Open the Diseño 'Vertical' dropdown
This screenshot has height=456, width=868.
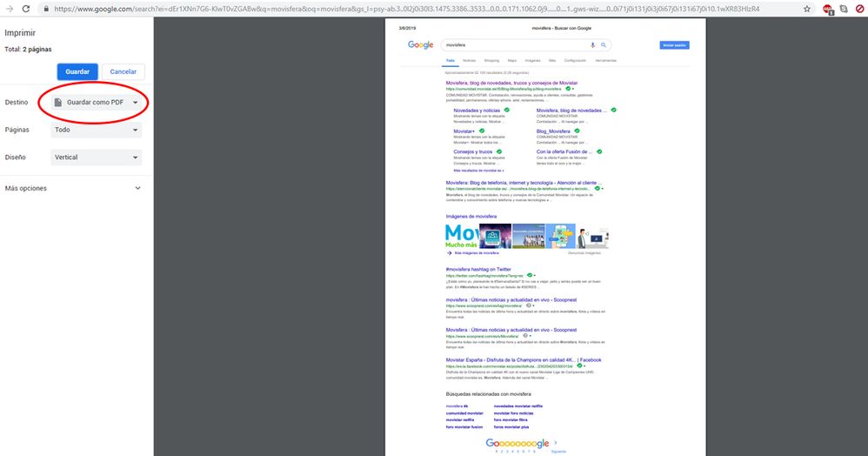pos(97,158)
